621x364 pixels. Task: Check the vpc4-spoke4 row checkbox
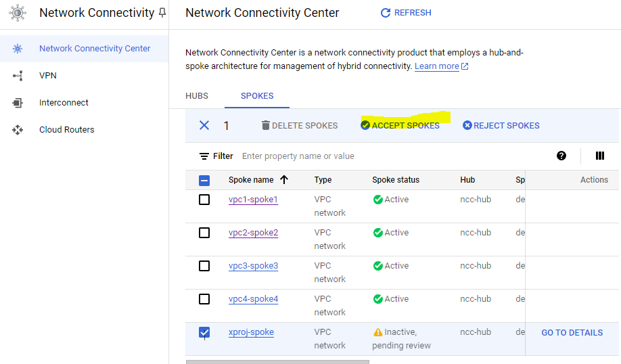click(204, 299)
